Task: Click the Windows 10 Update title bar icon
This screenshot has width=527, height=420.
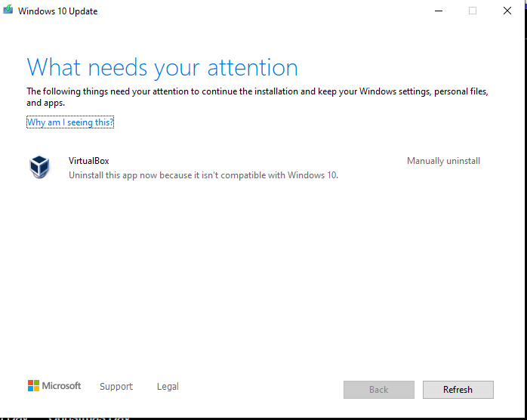Action: pos(8,10)
